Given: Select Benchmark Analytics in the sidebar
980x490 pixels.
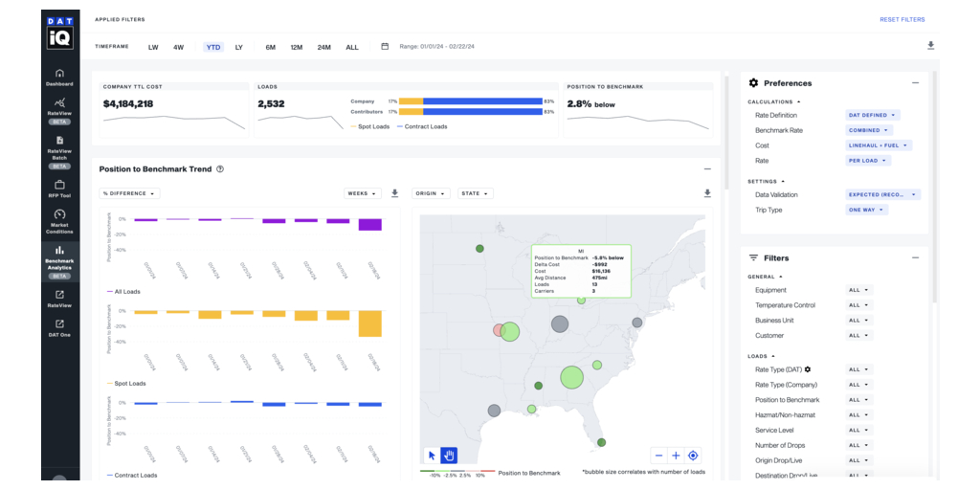Looking at the screenshot, I should 59,258.
